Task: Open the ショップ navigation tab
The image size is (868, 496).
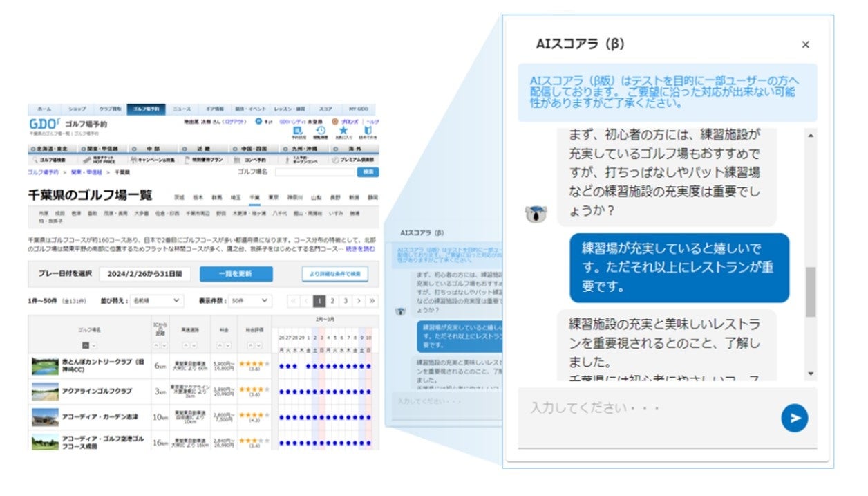Action: pyautogui.click(x=77, y=109)
